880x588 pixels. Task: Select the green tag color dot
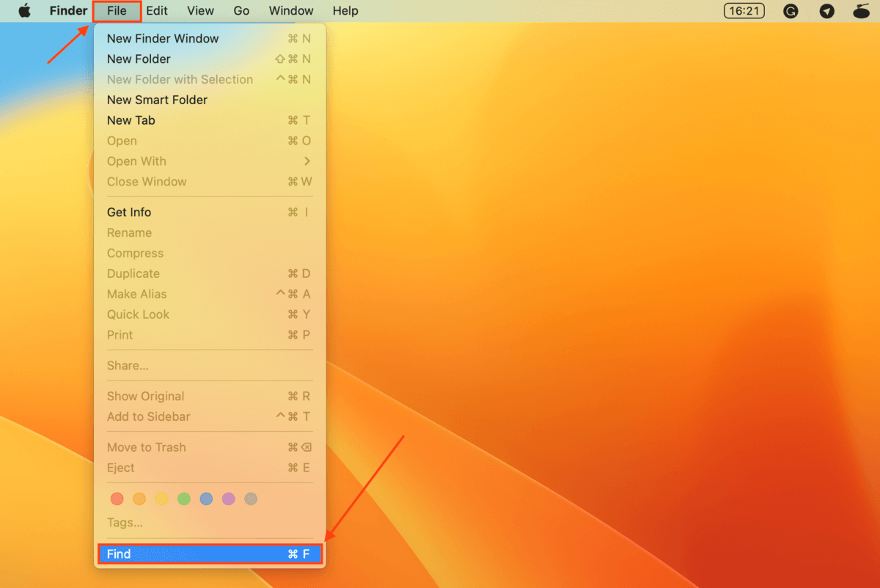(184, 499)
